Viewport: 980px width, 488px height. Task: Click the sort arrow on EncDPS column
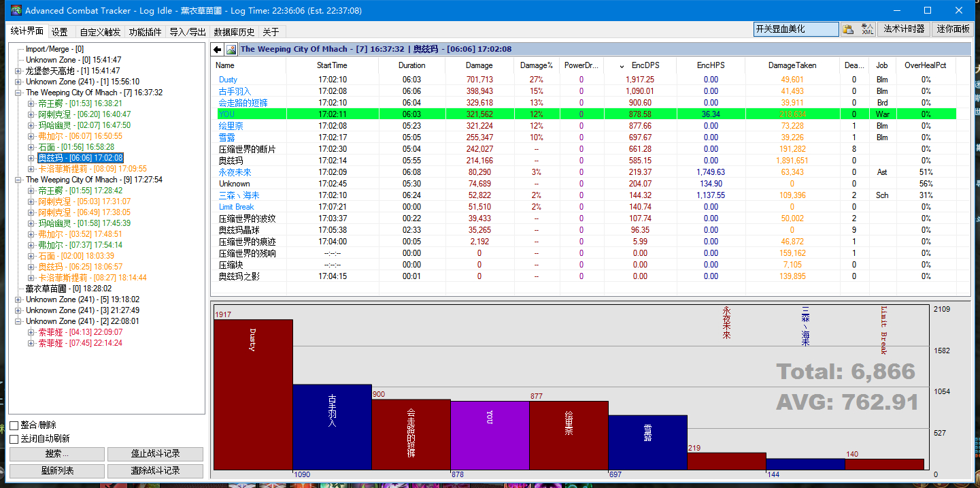(x=622, y=65)
